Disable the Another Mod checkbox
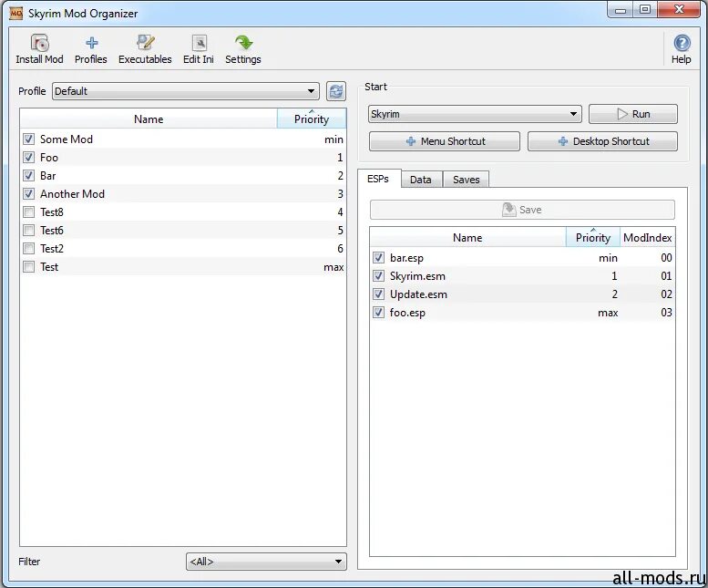Screen dimensions: 708x588 pyautogui.click(x=29, y=194)
